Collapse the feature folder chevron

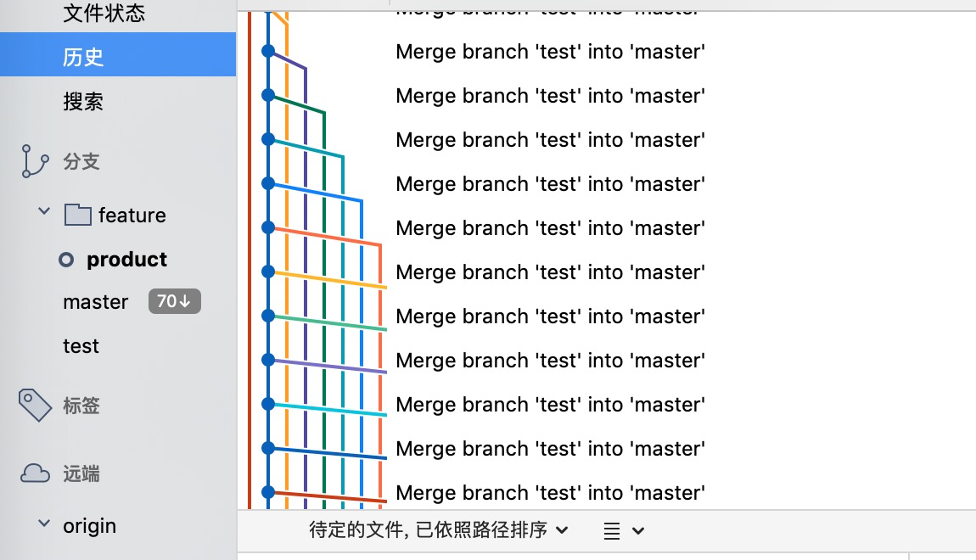pyautogui.click(x=44, y=211)
